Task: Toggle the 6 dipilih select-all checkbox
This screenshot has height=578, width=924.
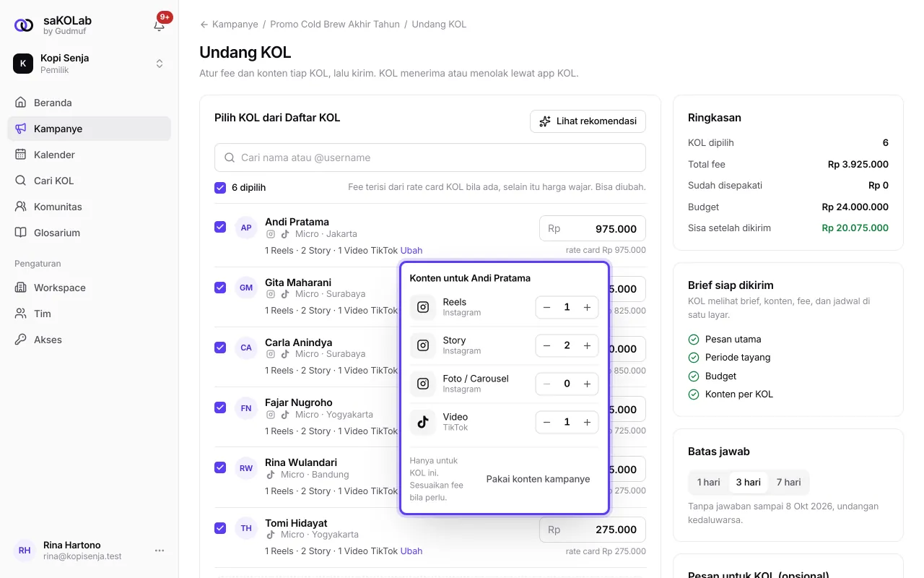Action: click(x=220, y=188)
